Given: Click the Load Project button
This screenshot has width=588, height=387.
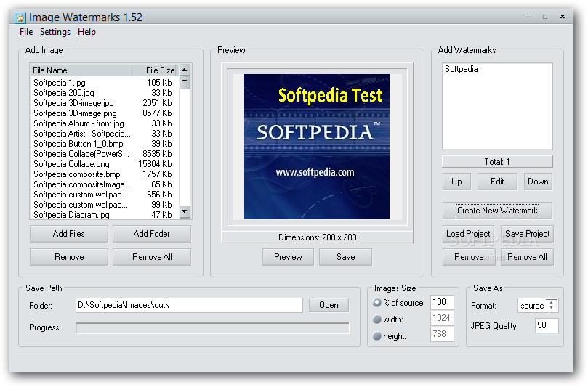Looking at the screenshot, I should click(x=468, y=234).
